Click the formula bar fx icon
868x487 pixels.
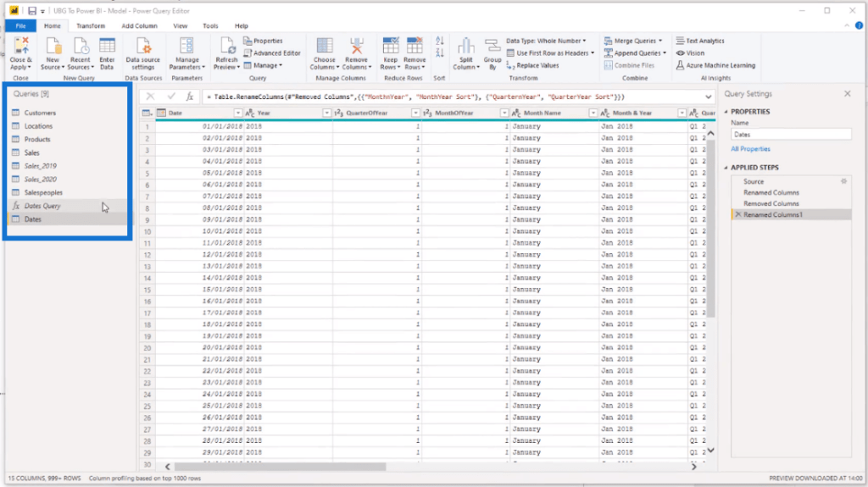point(189,97)
